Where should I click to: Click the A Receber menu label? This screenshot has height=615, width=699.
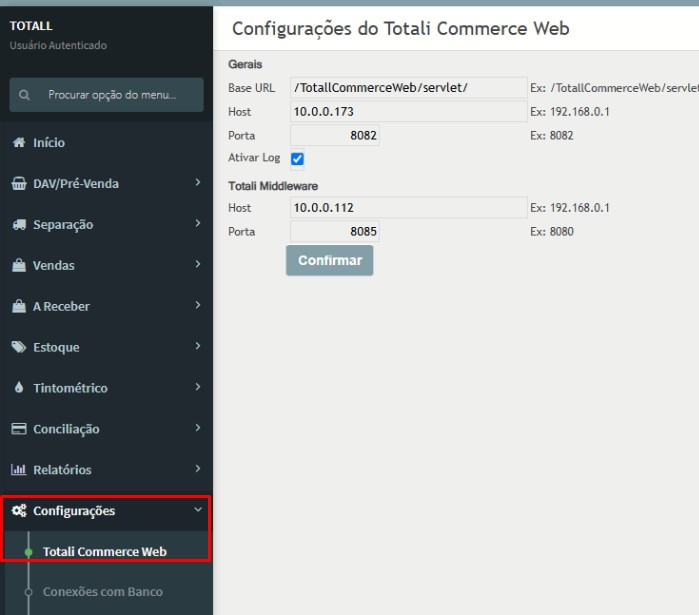[x=61, y=307]
